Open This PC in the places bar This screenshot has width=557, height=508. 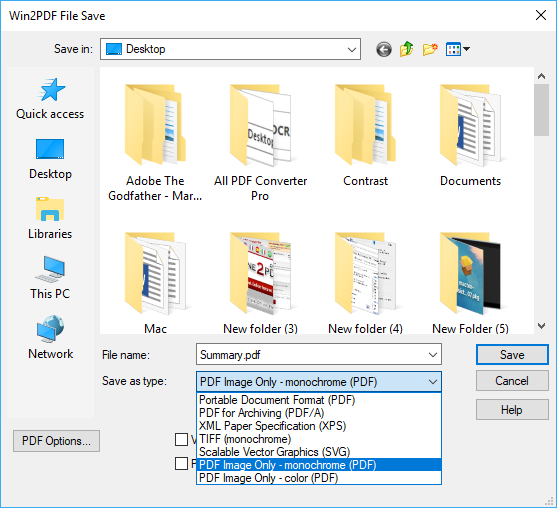tap(50, 278)
